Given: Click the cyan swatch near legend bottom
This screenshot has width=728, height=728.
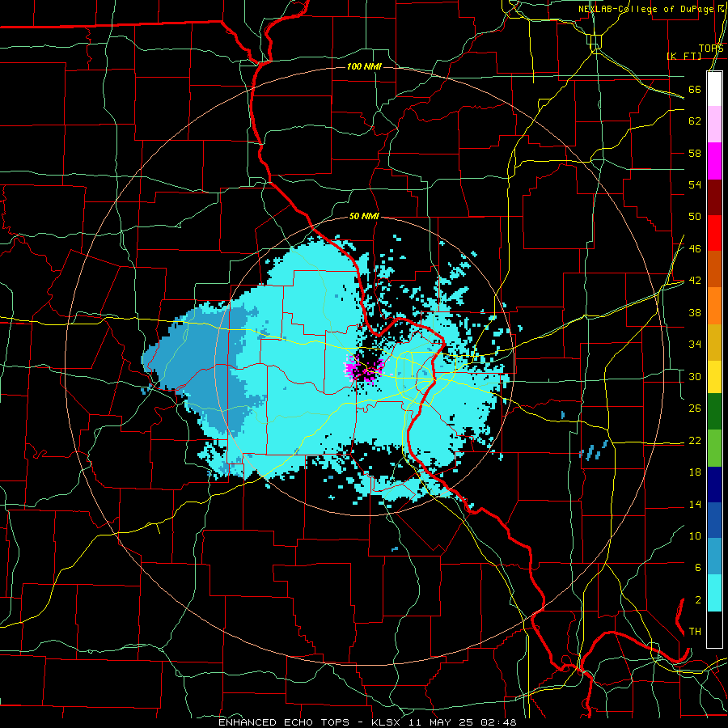Looking at the screenshot, I should coord(714,593).
